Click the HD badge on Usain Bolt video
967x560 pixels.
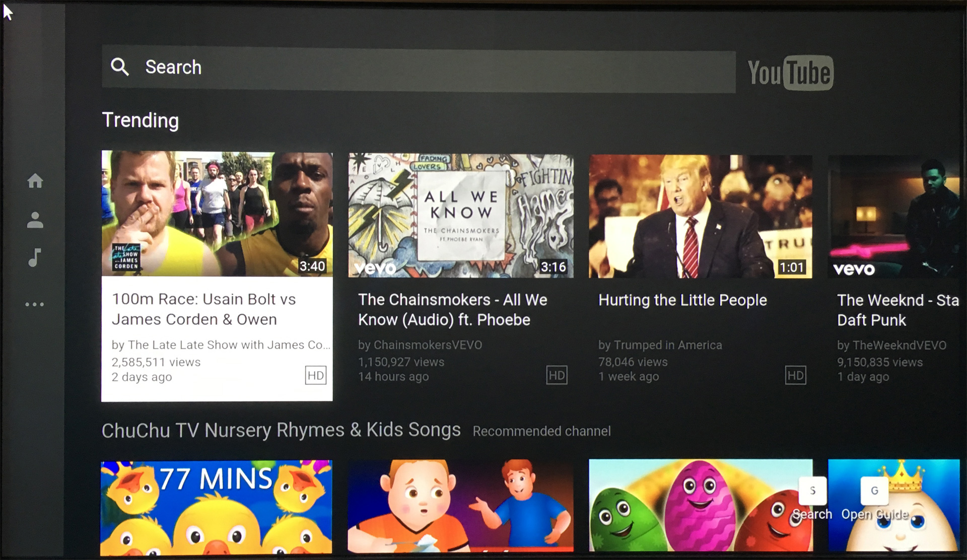pyautogui.click(x=316, y=375)
